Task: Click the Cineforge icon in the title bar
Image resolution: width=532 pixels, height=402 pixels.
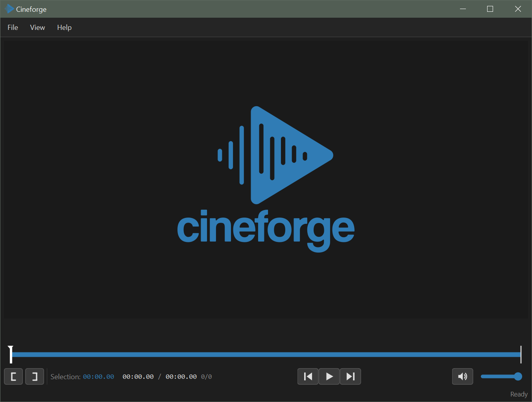Action: coord(9,8)
